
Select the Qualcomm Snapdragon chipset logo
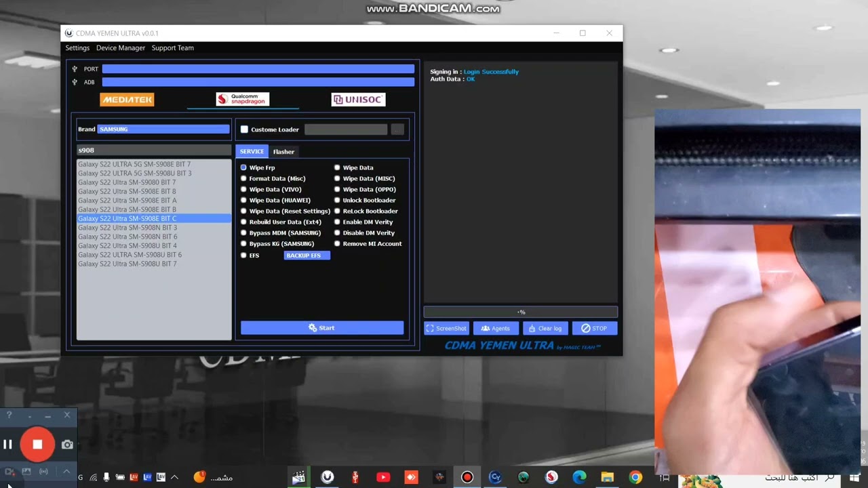pos(243,100)
